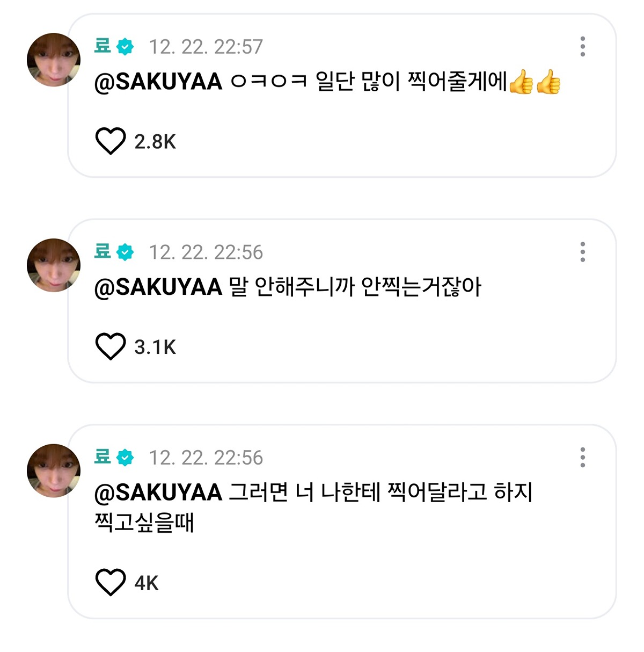This screenshot has width=644, height=652.
Task: Tap the heart on the 3.1K-likes comment
Action: click(110, 346)
